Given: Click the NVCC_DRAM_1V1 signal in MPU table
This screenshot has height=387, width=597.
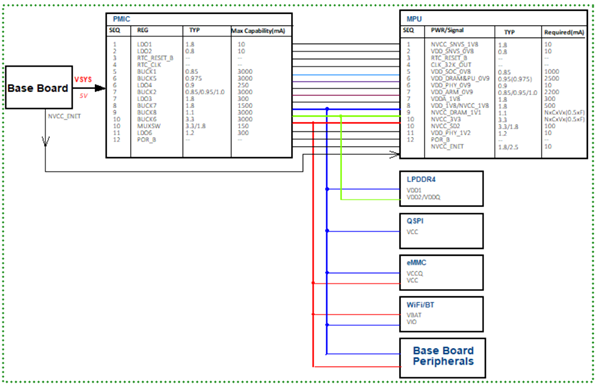Looking at the screenshot, I should 456,112.
